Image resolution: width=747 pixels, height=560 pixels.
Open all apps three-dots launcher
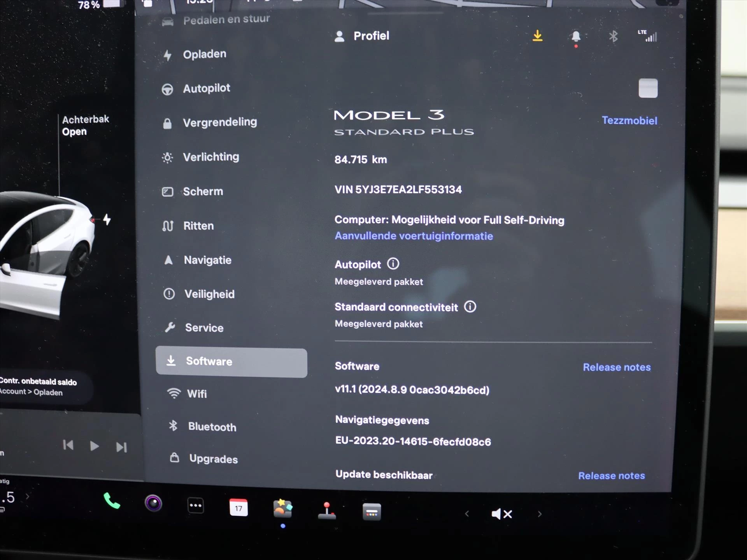(x=196, y=506)
